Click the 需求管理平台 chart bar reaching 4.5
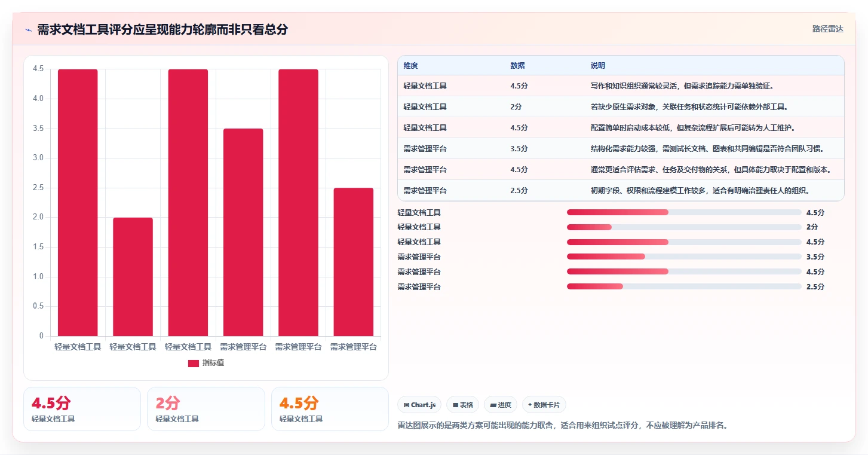 (x=298, y=203)
